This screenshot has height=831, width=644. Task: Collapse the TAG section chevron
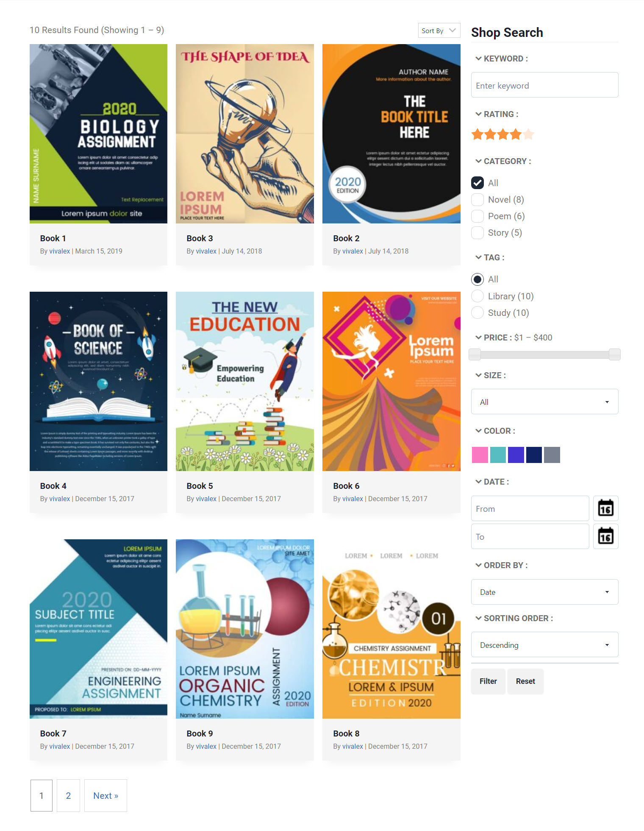478,257
